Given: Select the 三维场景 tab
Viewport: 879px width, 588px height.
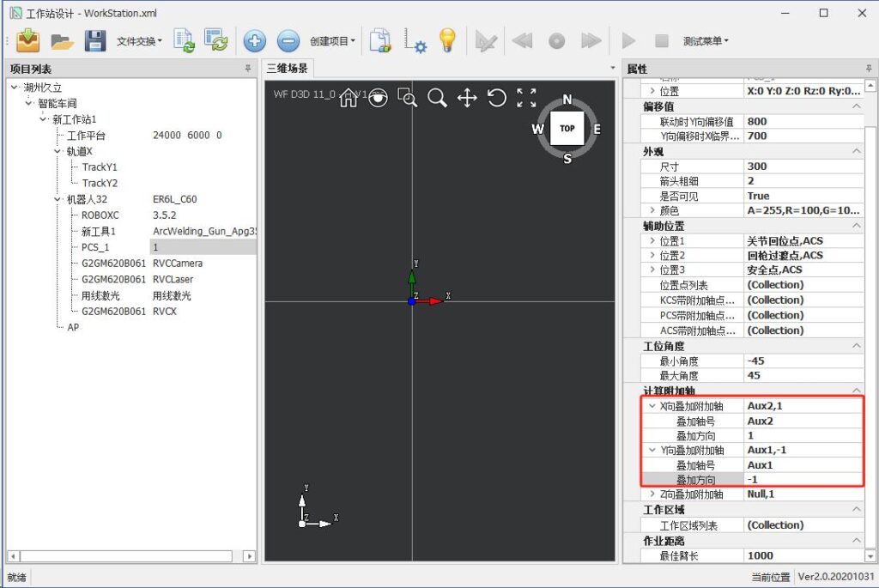Looking at the screenshot, I should (x=288, y=69).
